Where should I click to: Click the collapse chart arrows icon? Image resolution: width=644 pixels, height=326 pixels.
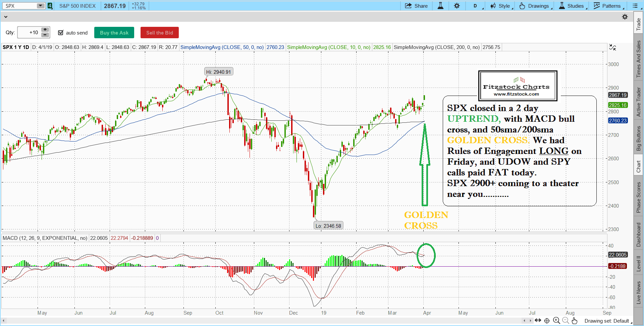coord(612,48)
